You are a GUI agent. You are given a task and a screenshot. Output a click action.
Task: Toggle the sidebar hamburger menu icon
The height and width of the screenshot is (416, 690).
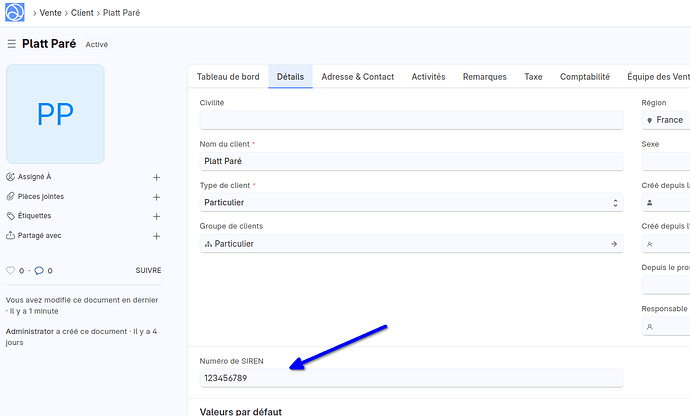coord(12,44)
